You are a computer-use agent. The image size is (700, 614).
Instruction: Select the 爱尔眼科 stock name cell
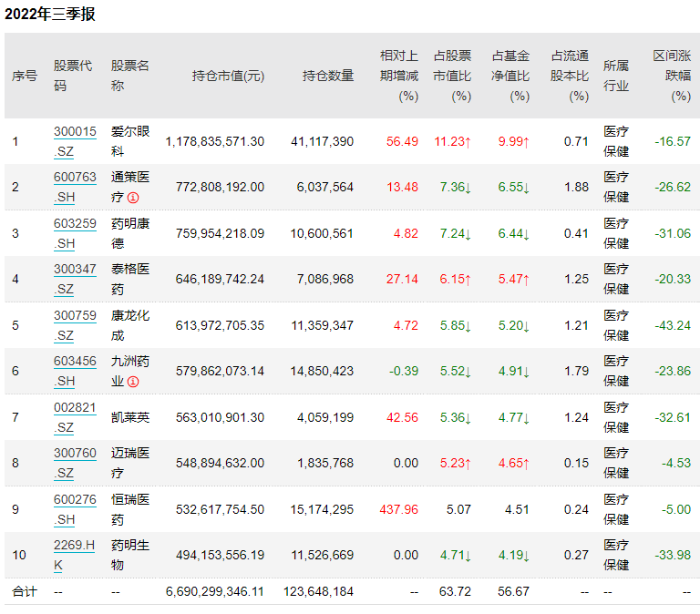[129, 141]
